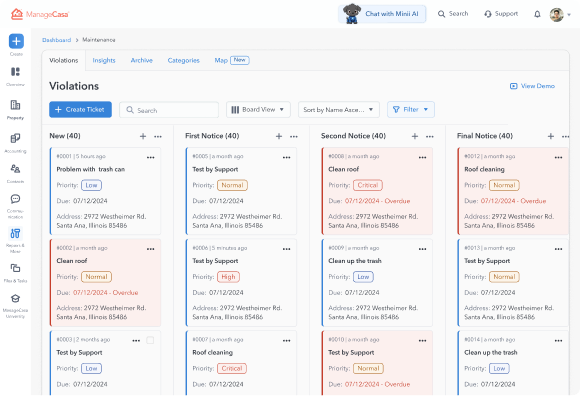Open options for ticket #0003
The image size is (580, 396).
tap(136, 341)
